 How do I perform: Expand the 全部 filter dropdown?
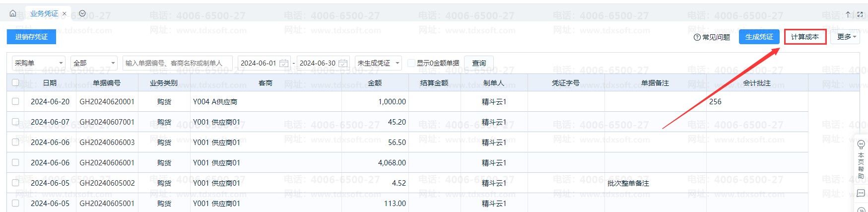coord(94,63)
